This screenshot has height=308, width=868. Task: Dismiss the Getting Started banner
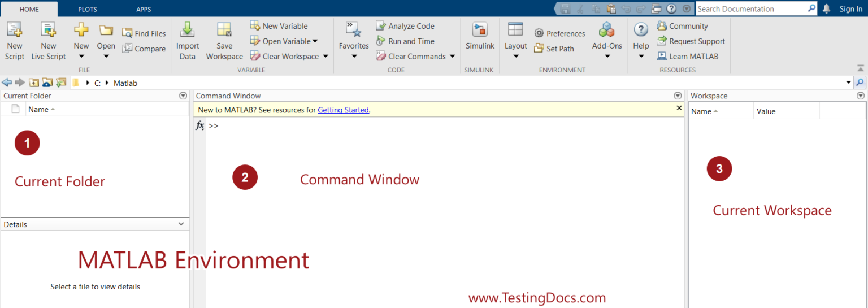point(679,108)
